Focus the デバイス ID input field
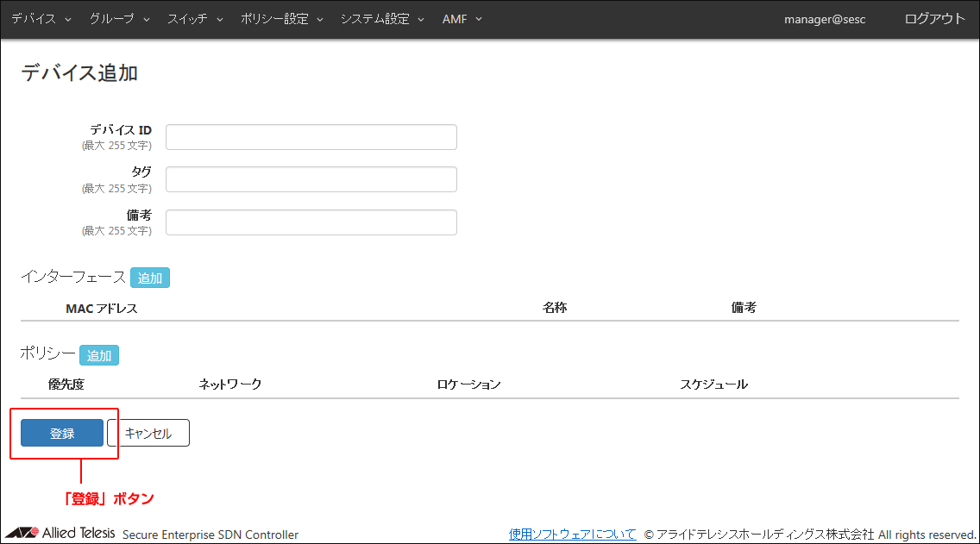The image size is (980, 544). click(311, 137)
